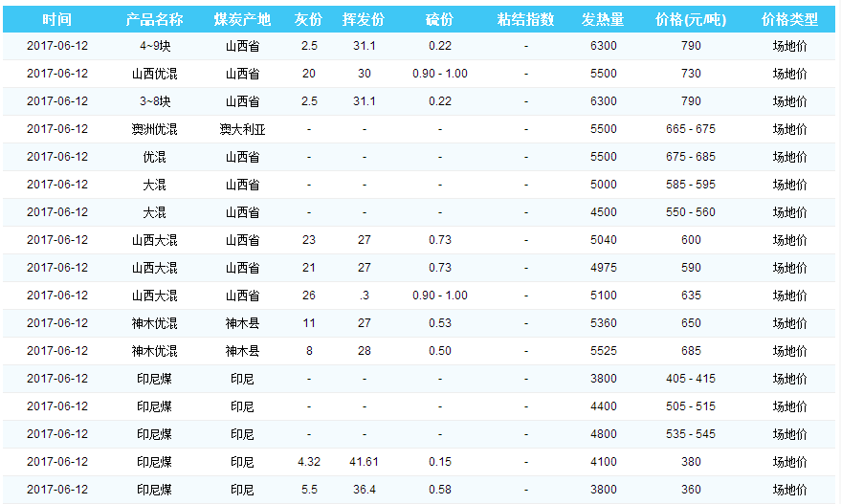841x504 pixels.
Task: Click the 硫份 column header
Action: 440,19
